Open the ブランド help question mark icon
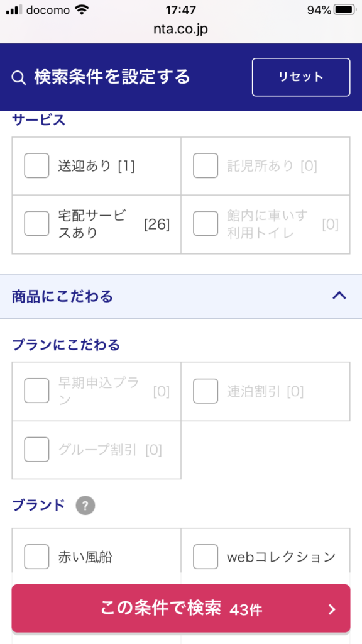 (x=85, y=506)
